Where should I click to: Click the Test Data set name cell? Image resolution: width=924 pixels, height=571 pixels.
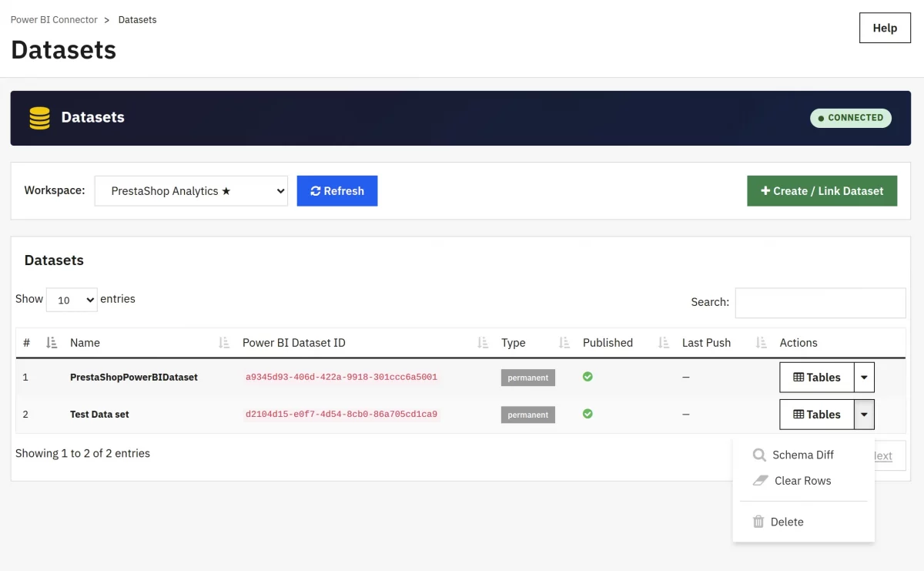pos(99,415)
